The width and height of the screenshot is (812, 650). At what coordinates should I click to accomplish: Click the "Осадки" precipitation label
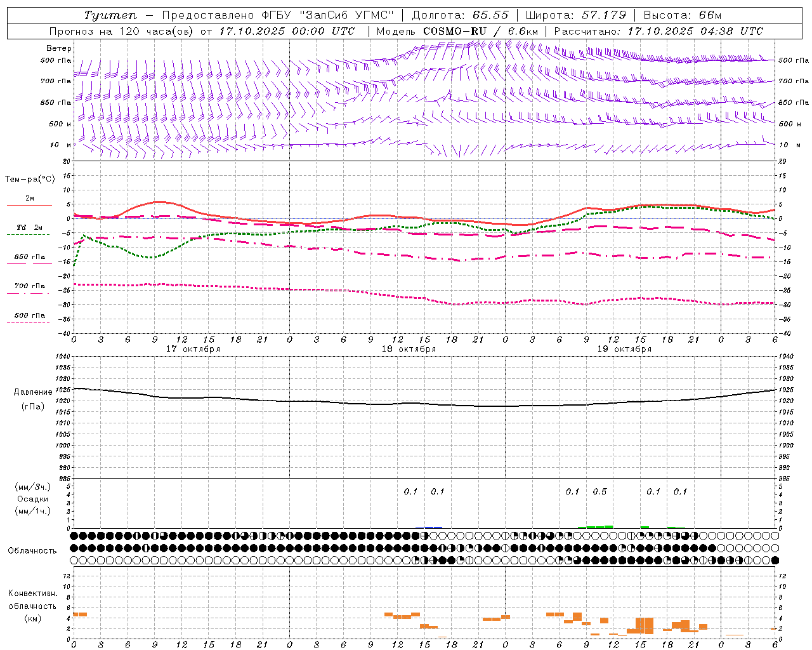tap(33, 499)
